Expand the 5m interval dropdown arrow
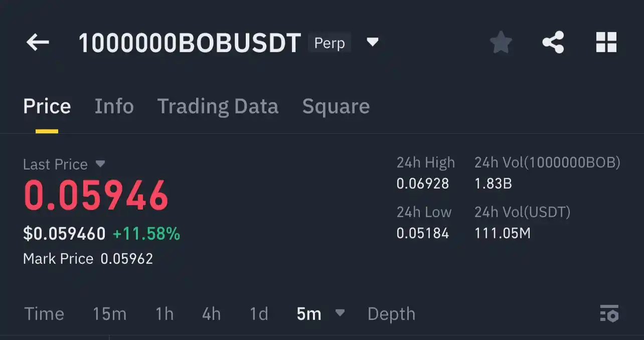This screenshot has height=340, width=644. 340,313
